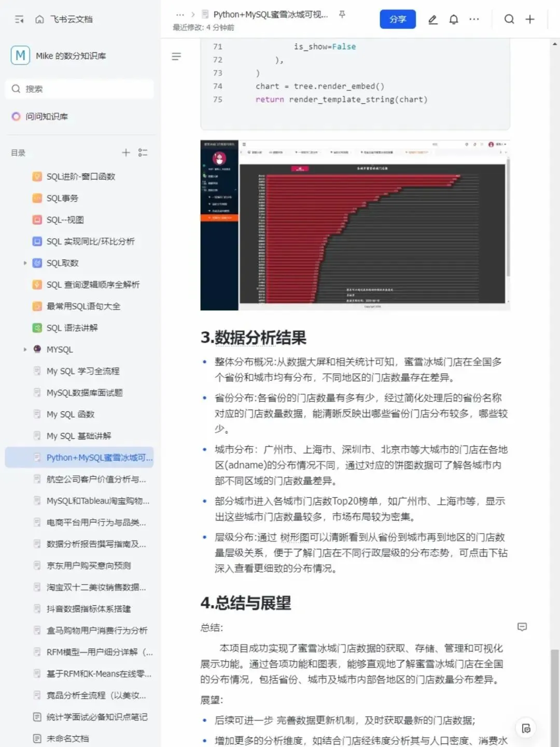This screenshot has width=560, height=747.
Task: Open search with the header magnifier icon
Action: 509,19
